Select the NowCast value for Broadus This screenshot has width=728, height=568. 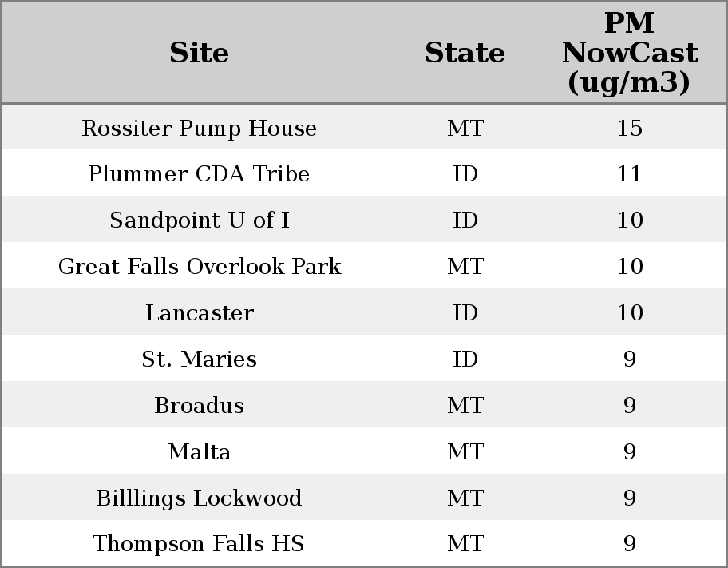[x=629, y=406]
